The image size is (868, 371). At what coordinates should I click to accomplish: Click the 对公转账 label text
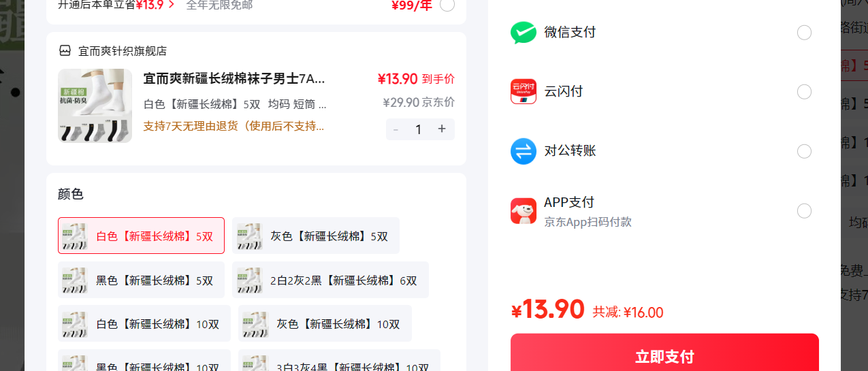pyautogui.click(x=570, y=150)
